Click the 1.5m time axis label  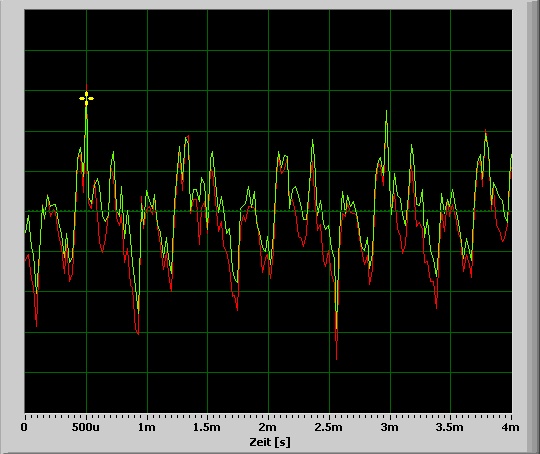tap(207, 427)
